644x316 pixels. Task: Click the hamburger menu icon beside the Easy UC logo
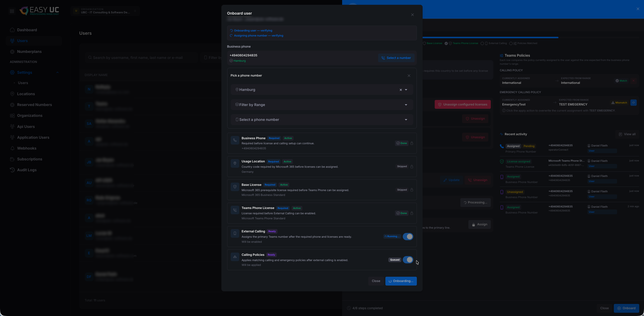click(12, 11)
